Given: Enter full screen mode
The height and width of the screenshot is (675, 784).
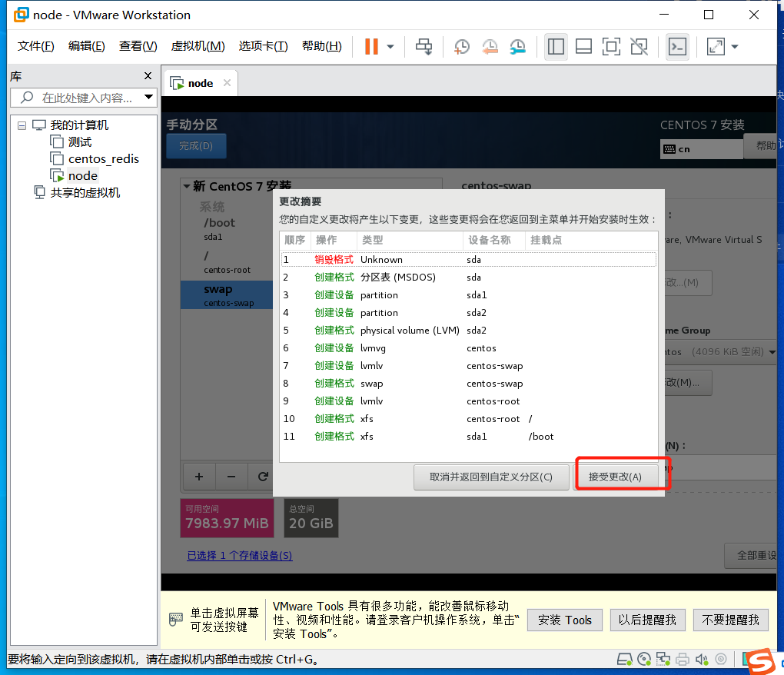Looking at the screenshot, I should click(611, 47).
